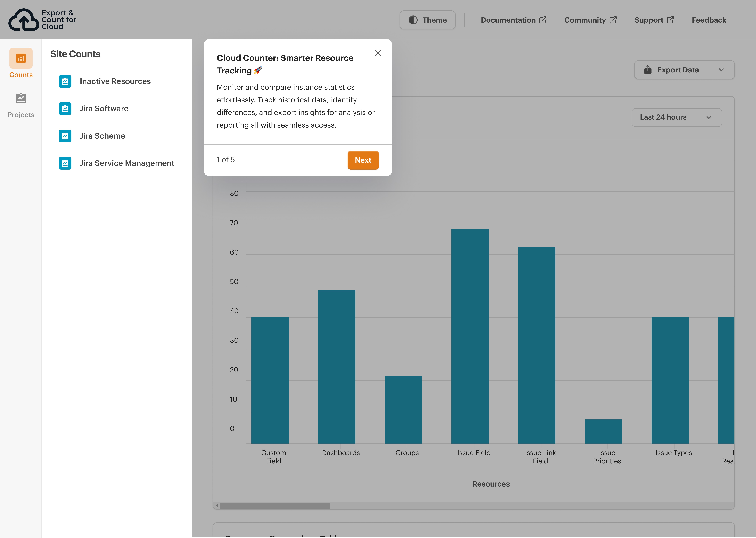The height and width of the screenshot is (538, 756).
Task: Click the Export & Count cloud logo
Action: click(24, 20)
